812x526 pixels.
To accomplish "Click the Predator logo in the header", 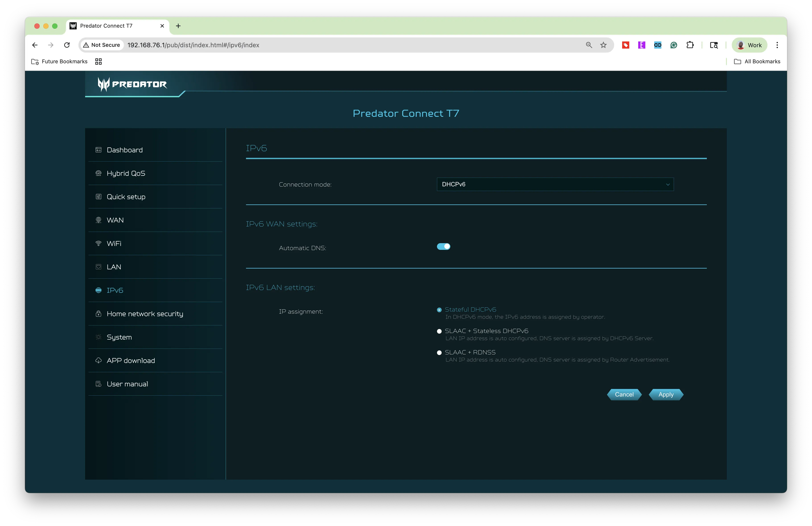I will click(132, 84).
